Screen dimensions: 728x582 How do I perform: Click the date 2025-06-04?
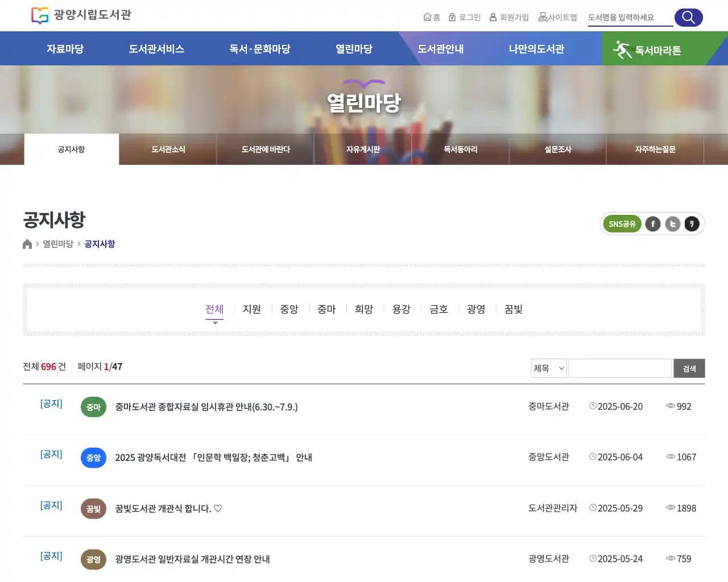(x=620, y=457)
